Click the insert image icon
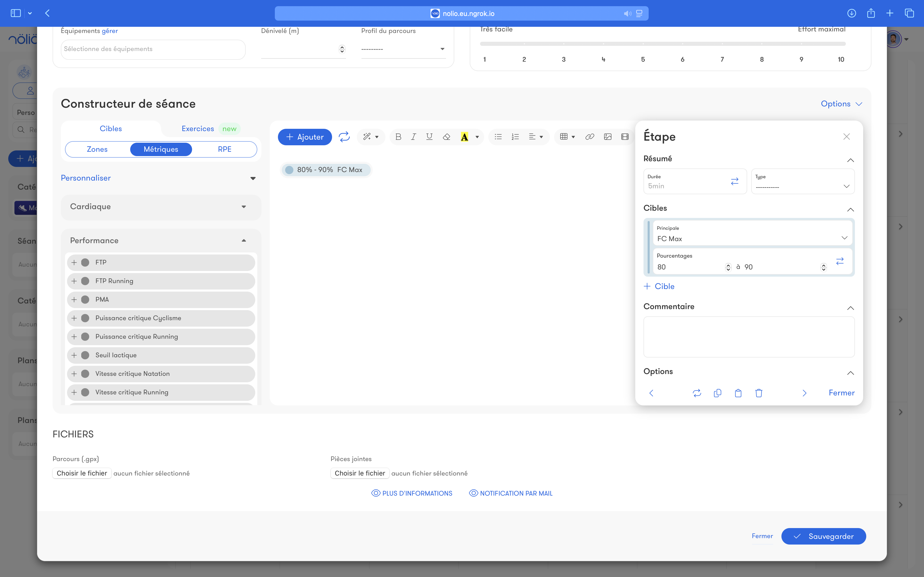Screen dimensions: 924x577 (607, 137)
